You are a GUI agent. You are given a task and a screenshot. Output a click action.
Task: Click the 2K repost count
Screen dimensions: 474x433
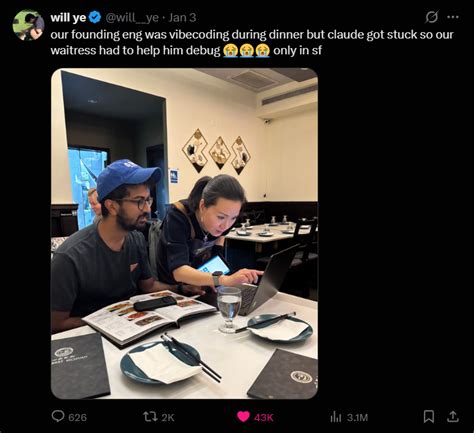pyautogui.click(x=168, y=417)
